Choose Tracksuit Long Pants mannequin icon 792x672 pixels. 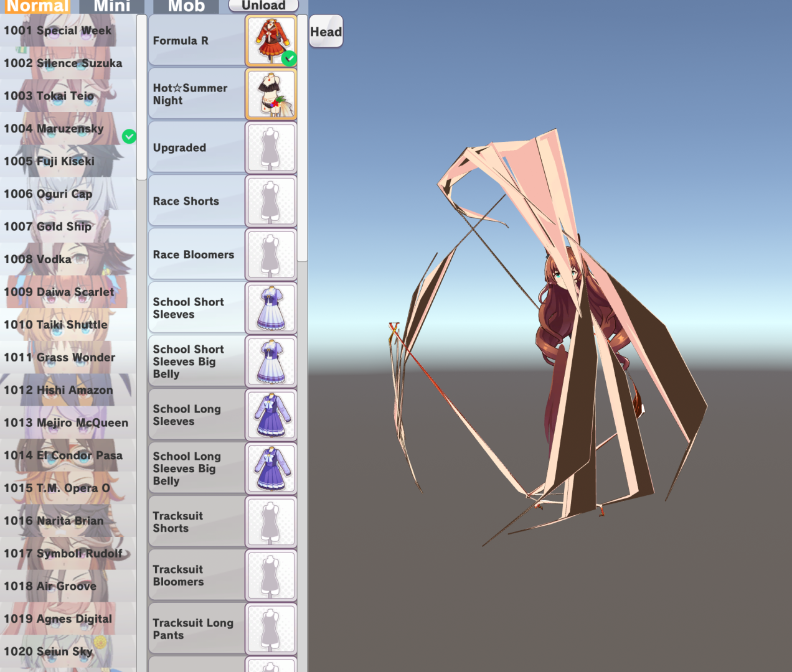(x=271, y=629)
